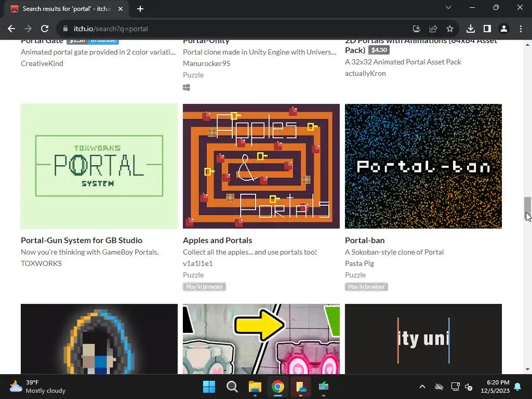Click the $4.50 price tag
532x399 pixels.
point(379,50)
